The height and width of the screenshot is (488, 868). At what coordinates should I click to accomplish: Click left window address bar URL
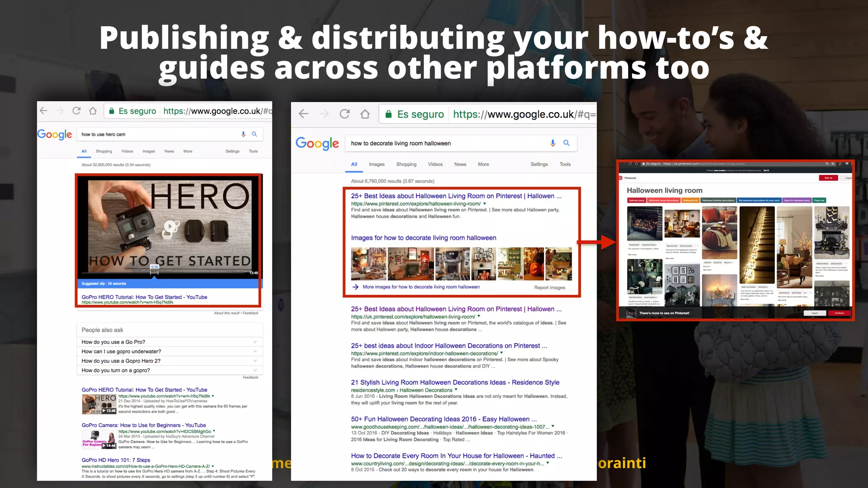217,111
